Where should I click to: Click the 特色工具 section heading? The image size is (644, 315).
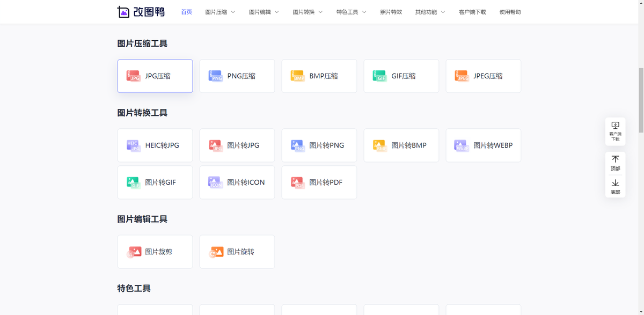click(134, 288)
